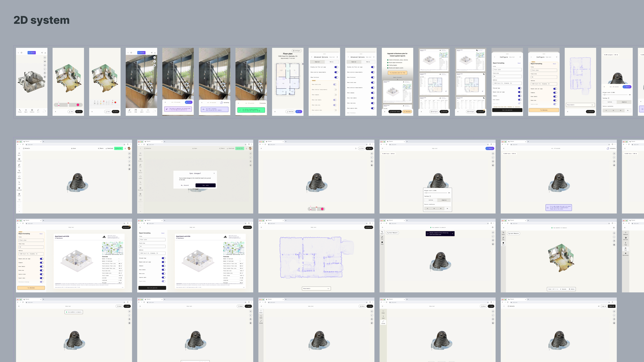
Task: Close the Sync changes? dialog with X
Action: tap(214, 173)
